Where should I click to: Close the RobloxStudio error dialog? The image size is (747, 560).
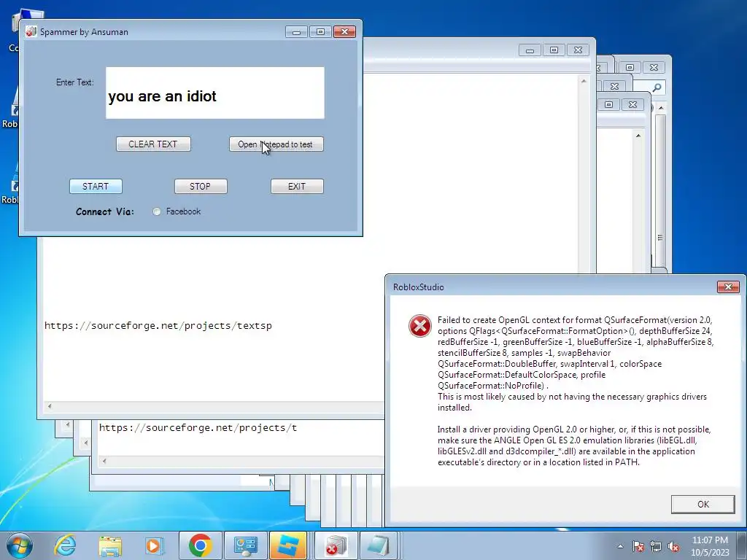pyautogui.click(x=728, y=287)
